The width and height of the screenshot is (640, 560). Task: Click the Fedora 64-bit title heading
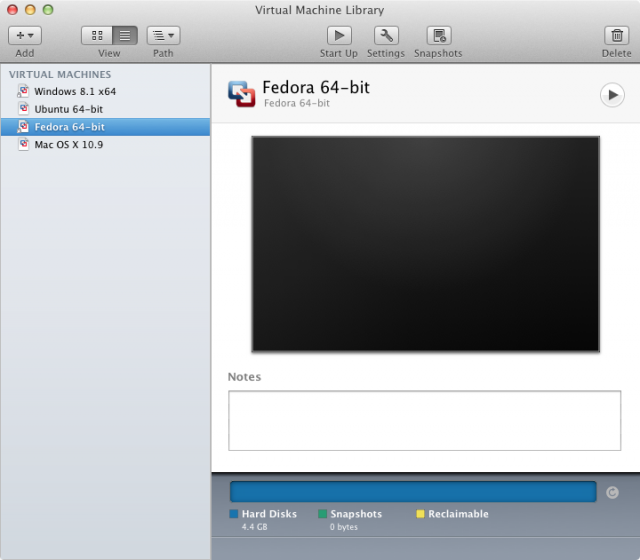(316, 87)
